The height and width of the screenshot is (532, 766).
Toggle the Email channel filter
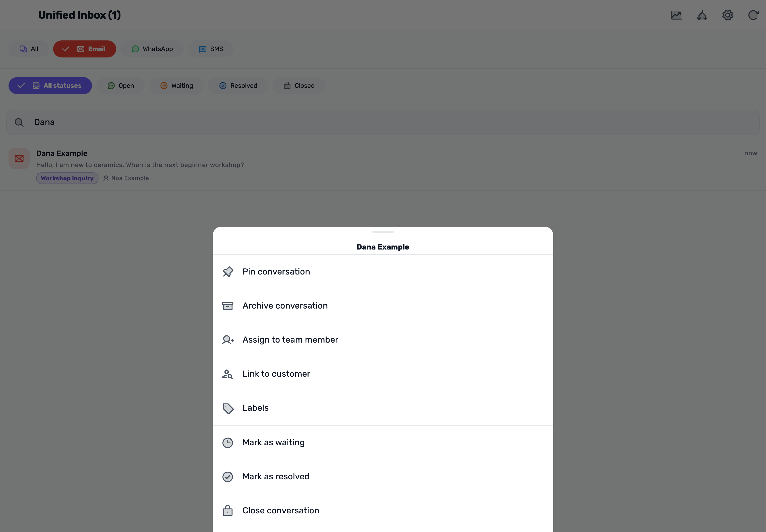click(x=85, y=49)
